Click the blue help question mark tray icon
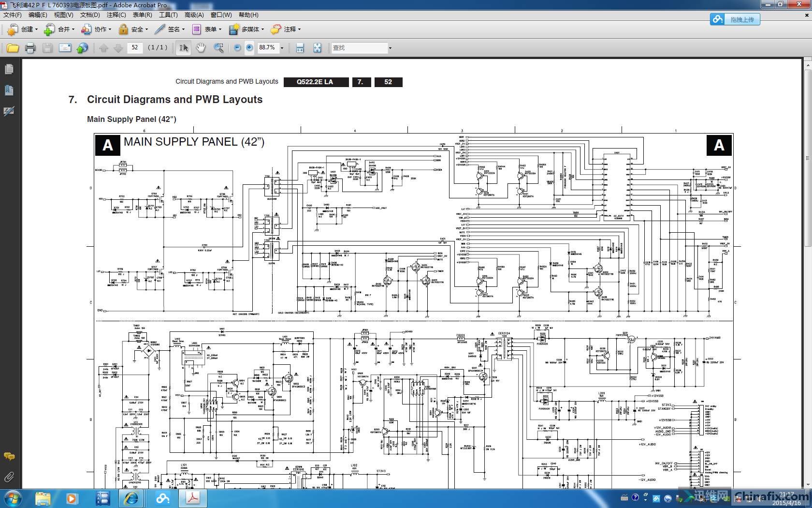The image size is (812, 508). (635, 497)
